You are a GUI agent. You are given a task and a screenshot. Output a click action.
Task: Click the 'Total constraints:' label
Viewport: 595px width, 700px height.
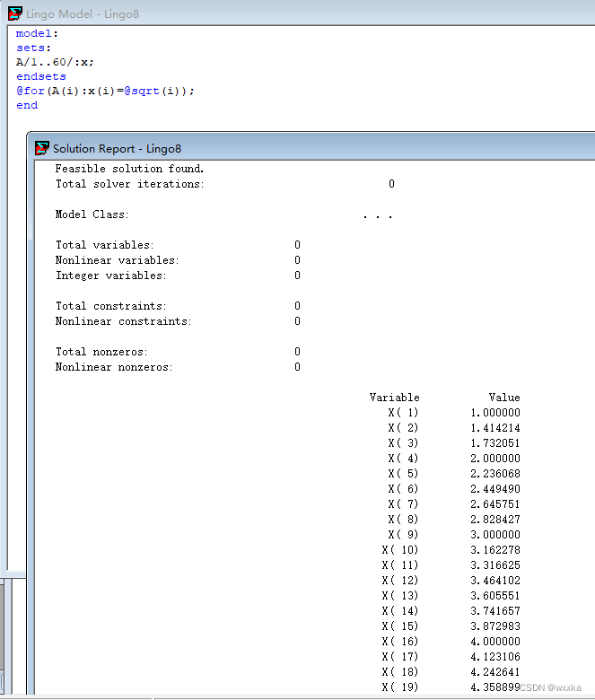(110, 306)
